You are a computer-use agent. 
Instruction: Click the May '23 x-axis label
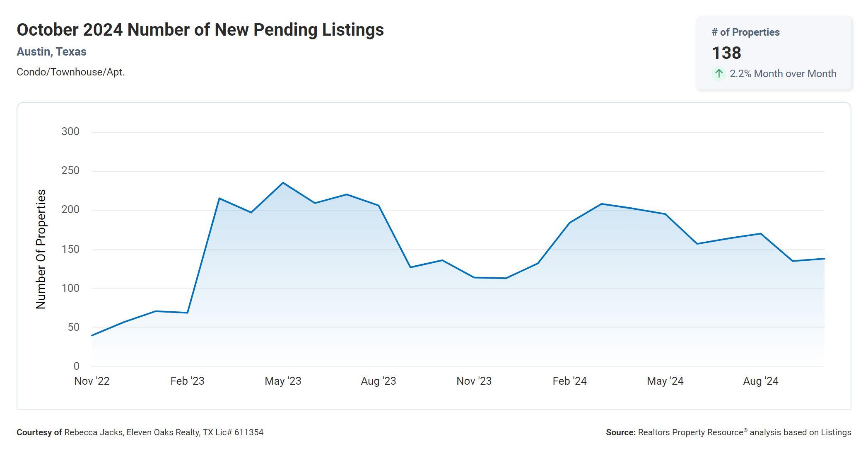click(283, 381)
